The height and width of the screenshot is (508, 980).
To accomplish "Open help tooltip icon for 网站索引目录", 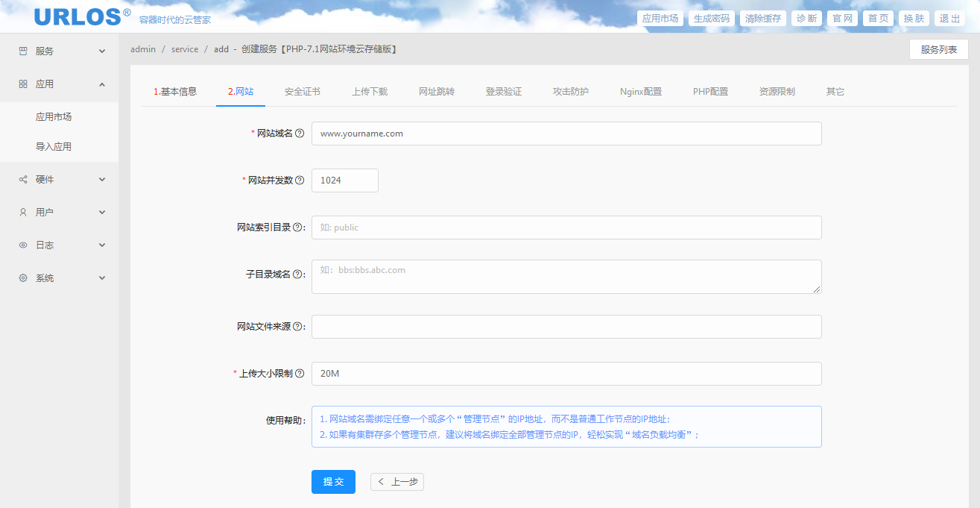I will click(297, 228).
